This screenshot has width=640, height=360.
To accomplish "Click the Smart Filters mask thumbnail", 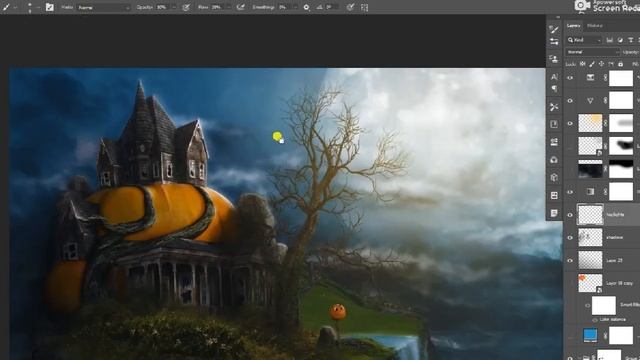I will click(x=604, y=305).
